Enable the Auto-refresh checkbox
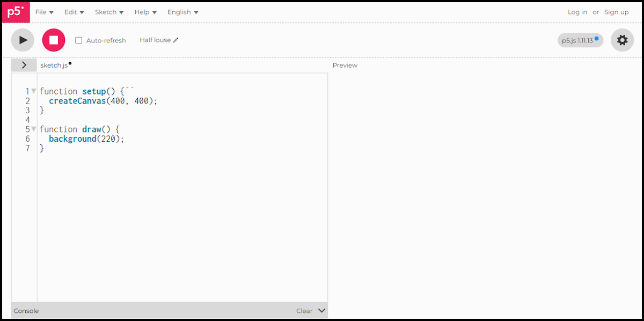This screenshot has width=644, height=321. 79,40
